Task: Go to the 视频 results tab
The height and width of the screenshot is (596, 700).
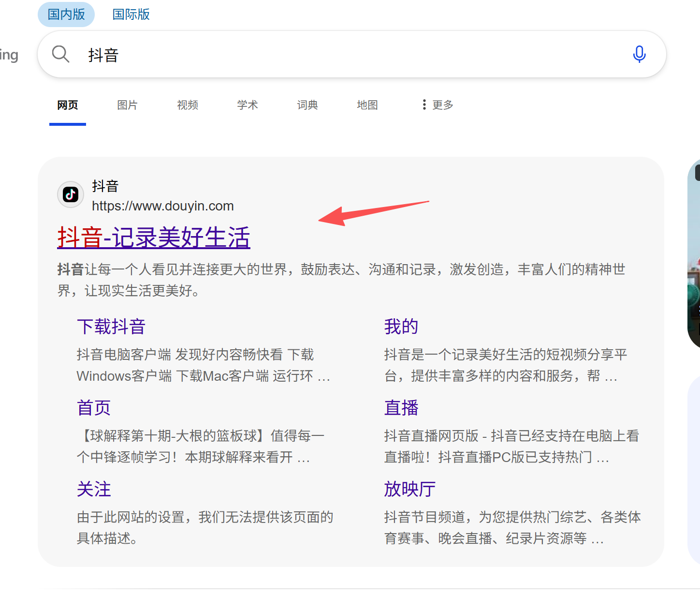Action: point(188,105)
